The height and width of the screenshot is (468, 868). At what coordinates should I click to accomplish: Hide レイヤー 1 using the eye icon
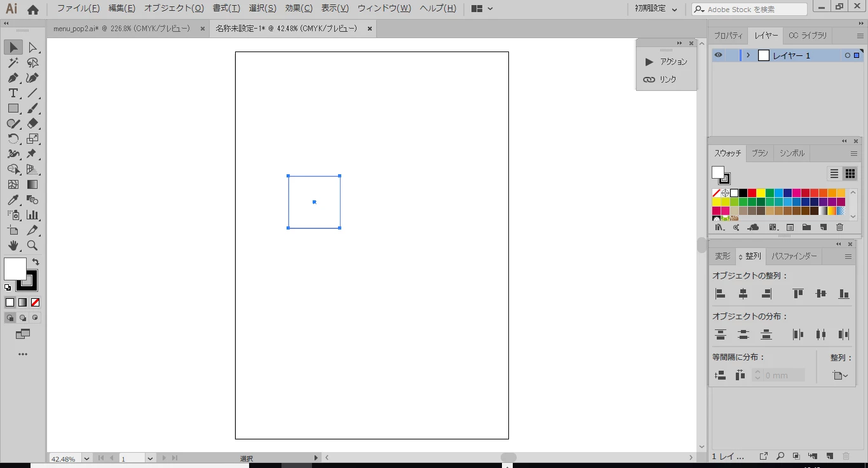pos(718,55)
